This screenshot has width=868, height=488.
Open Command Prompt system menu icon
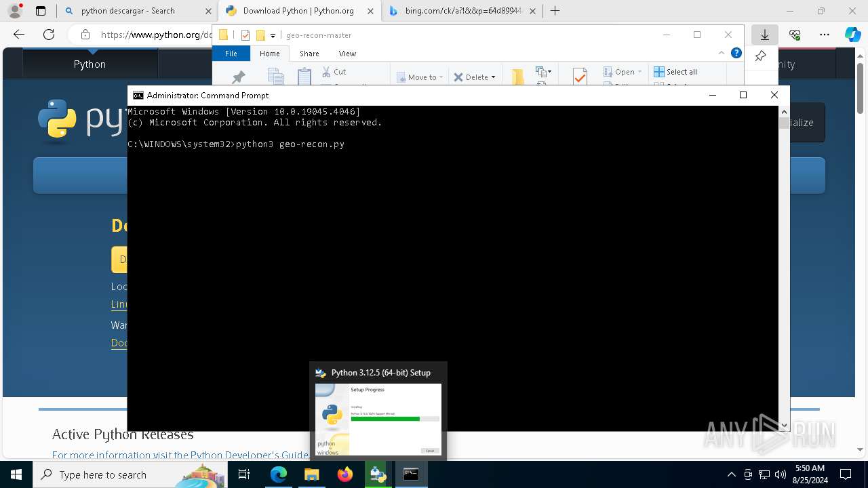click(x=138, y=95)
